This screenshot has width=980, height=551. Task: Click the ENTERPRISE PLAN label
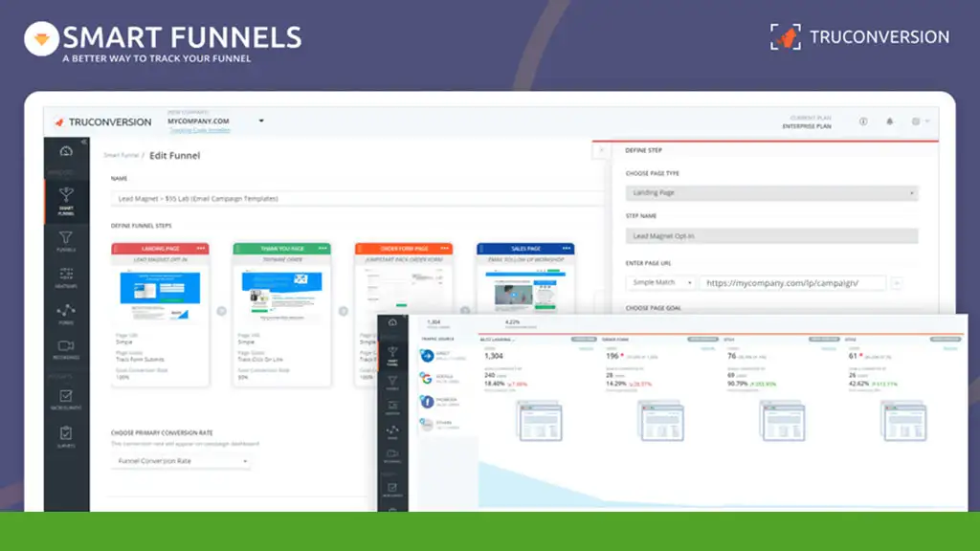(807, 126)
